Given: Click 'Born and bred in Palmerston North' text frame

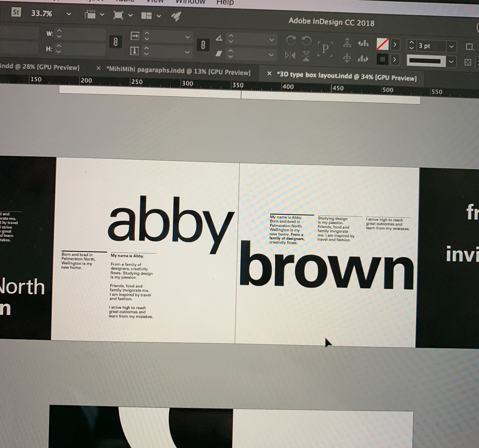Looking at the screenshot, I should (78, 261).
